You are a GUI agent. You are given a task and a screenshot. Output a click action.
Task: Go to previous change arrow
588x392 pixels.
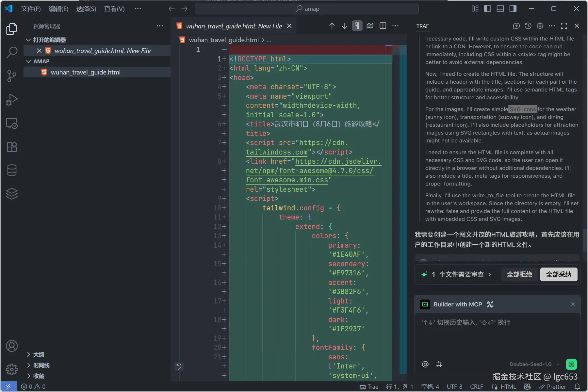coord(332,26)
